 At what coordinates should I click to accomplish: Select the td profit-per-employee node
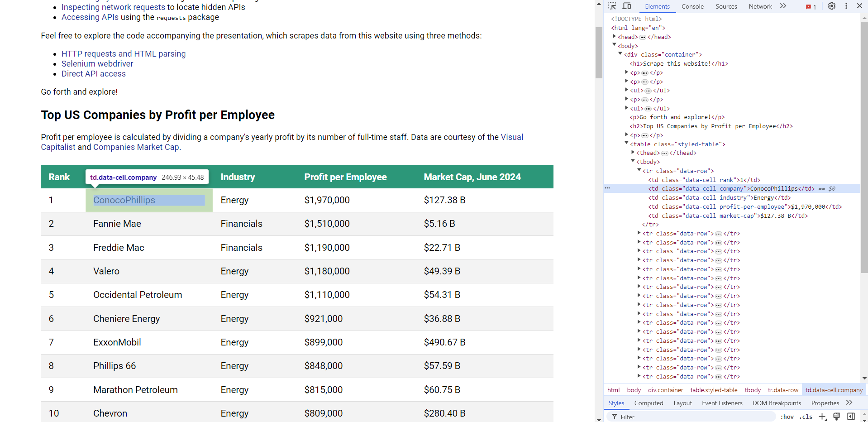745,206
